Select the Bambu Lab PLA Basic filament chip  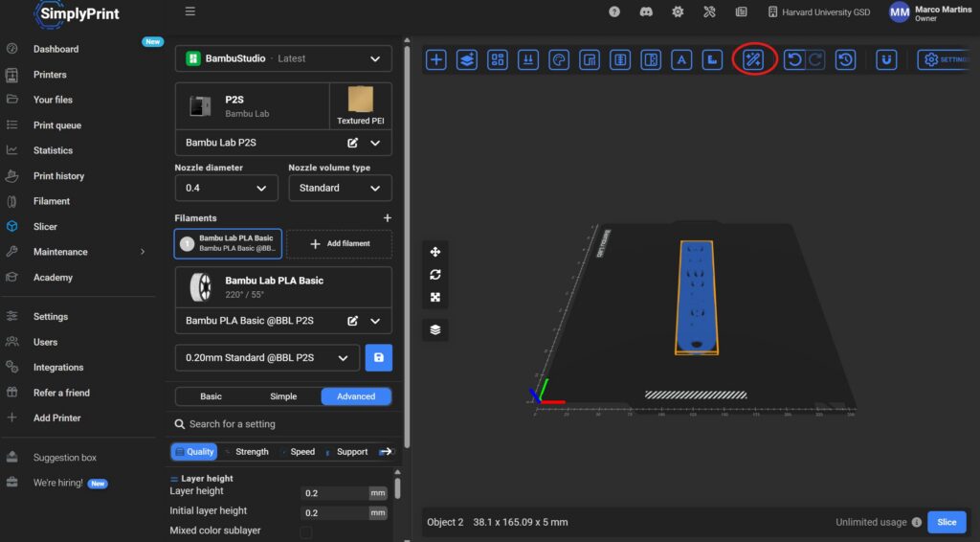[228, 244]
